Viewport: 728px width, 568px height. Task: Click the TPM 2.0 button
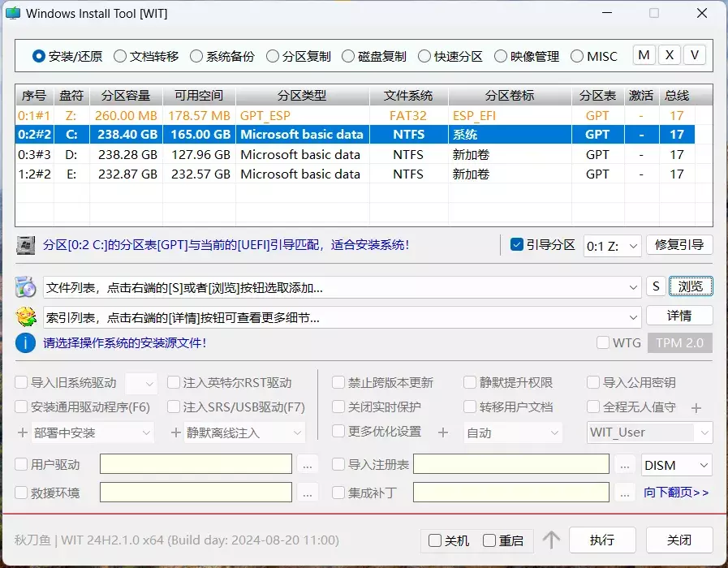coord(680,342)
